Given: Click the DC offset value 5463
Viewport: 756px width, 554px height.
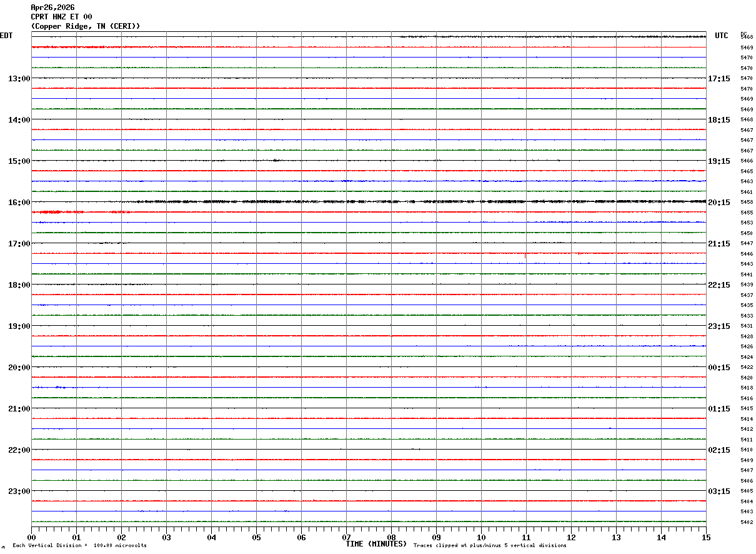Looking at the screenshot, I should click(x=747, y=181).
